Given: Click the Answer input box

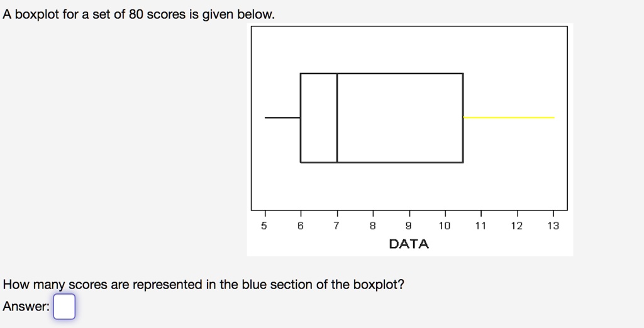Looking at the screenshot, I should click(64, 306).
